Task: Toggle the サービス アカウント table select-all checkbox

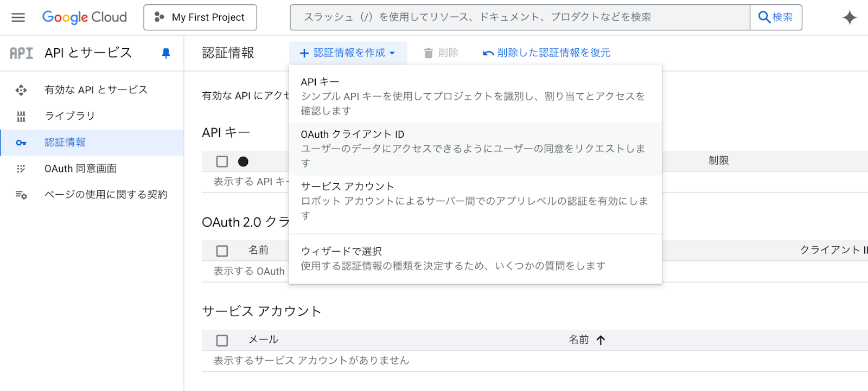Action: pos(222,341)
